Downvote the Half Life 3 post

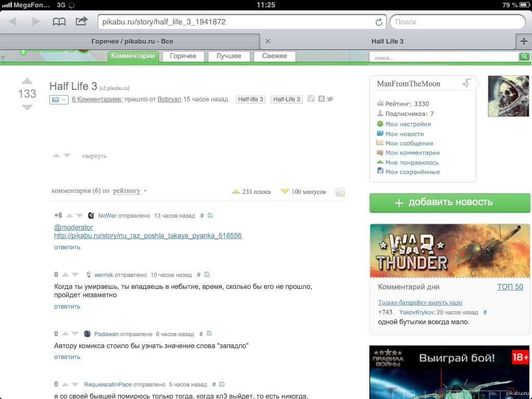27,108
